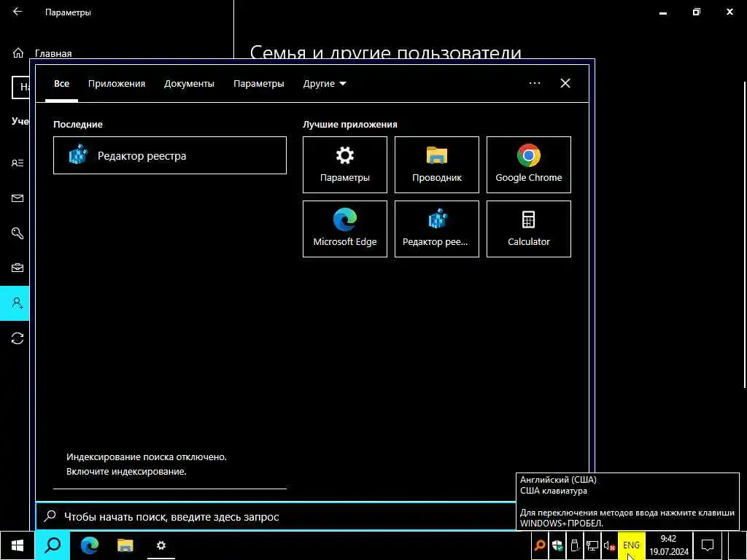747x560 pixels.
Task: Open File Explorer from the taskbar
Action: (125, 545)
